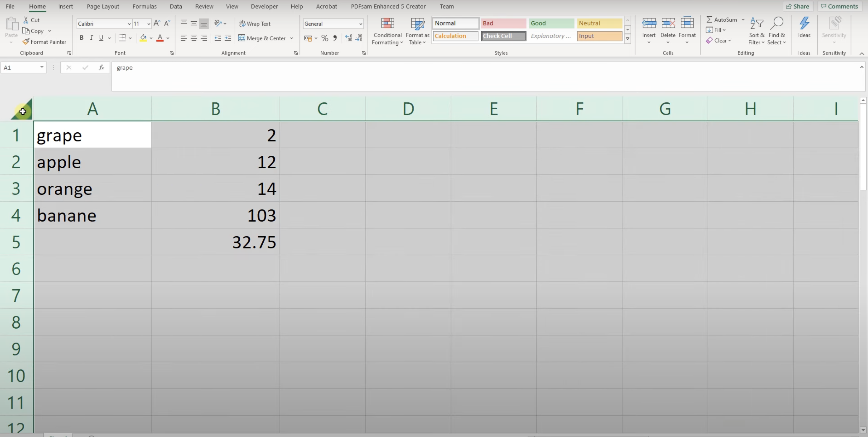Click the Share button
The image size is (868, 437).
(x=798, y=7)
